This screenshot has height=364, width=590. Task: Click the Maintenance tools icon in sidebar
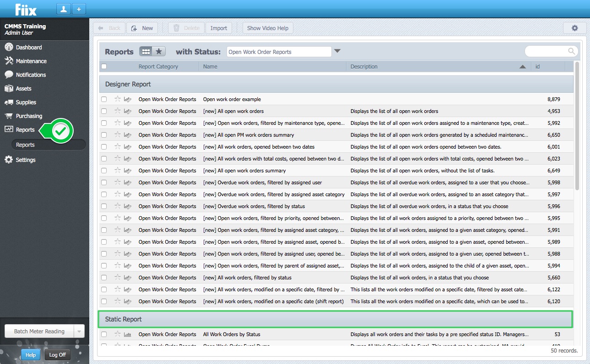[x=9, y=61]
